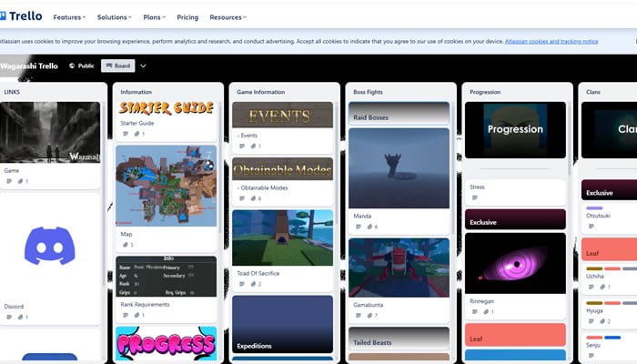The width and height of the screenshot is (637, 364).
Task: Click the Information list header
Action: [x=136, y=92]
